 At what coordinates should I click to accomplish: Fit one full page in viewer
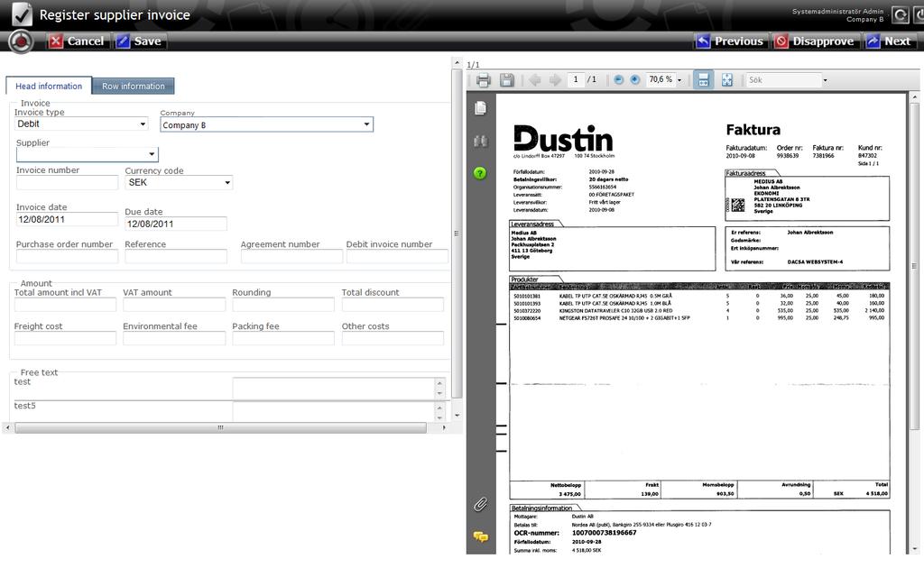(727, 80)
